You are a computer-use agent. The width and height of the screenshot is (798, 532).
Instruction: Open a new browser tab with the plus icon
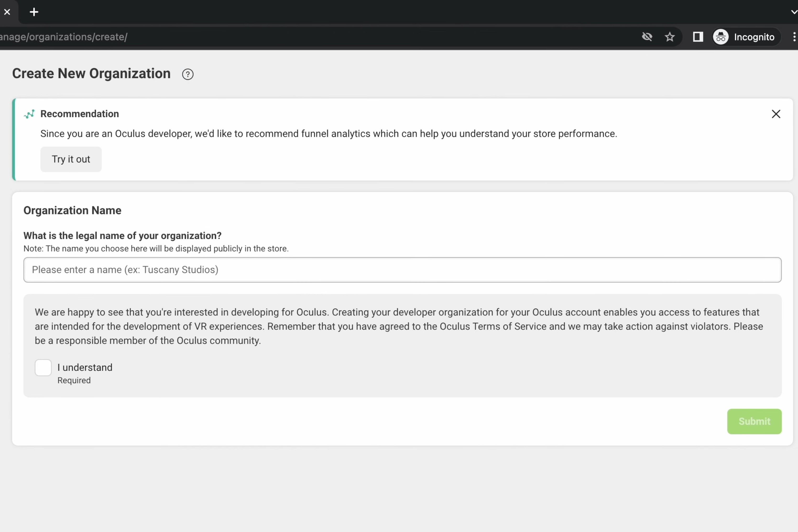34,12
